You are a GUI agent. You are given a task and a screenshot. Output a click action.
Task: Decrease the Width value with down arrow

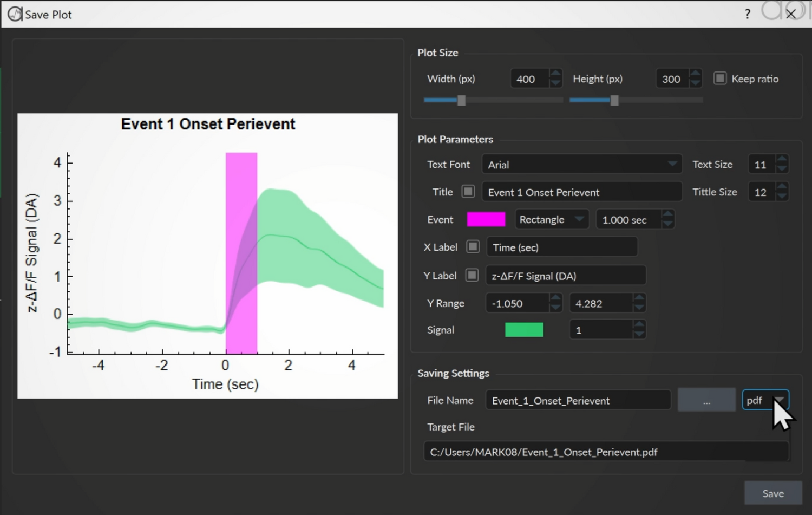555,83
